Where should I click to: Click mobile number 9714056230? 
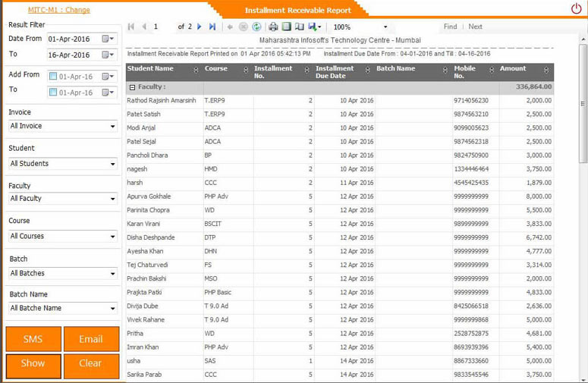pyautogui.click(x=471, y=100)
